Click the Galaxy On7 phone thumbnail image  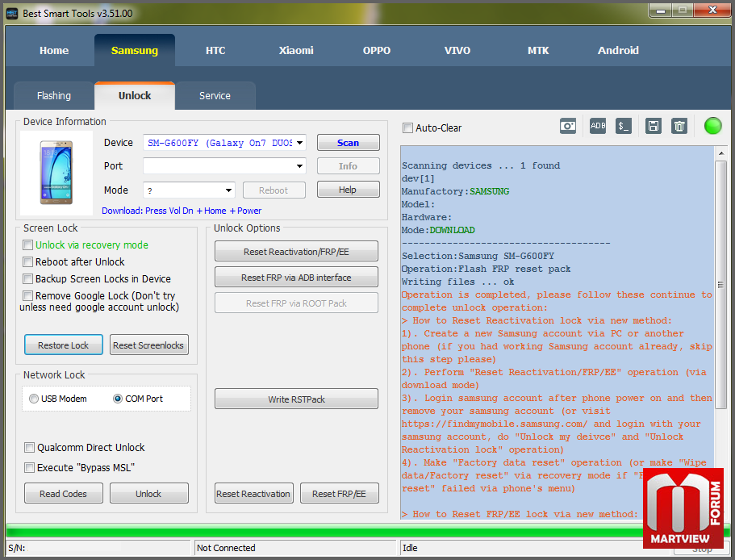click(x=56, y=173)
